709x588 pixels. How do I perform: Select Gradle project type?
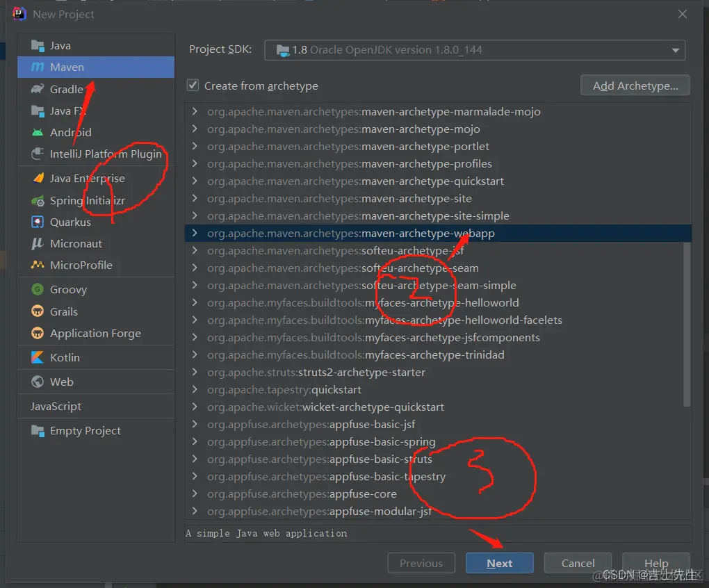tap(96, 89)
